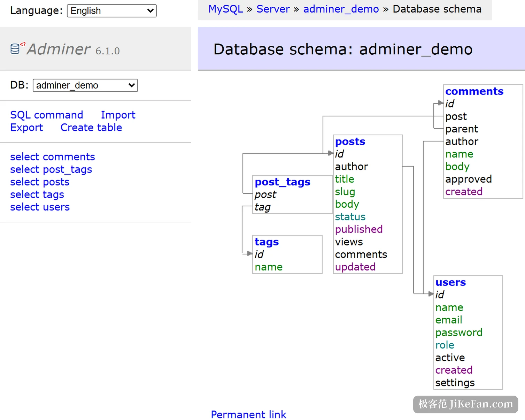The height and width of the screenshot is (420, 525).
Task: Click the 'tag' column in post_tags
Action: point(262,207)
